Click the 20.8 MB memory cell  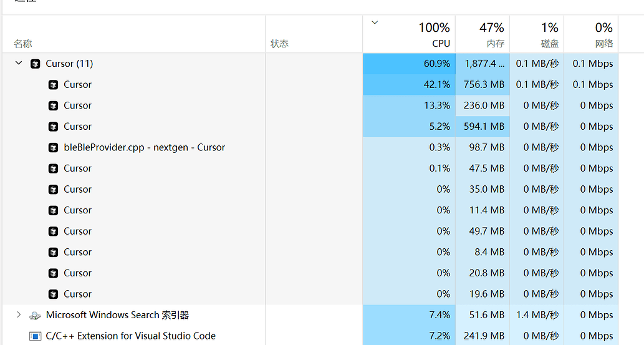pyautogui.click(x=483, y=273)
